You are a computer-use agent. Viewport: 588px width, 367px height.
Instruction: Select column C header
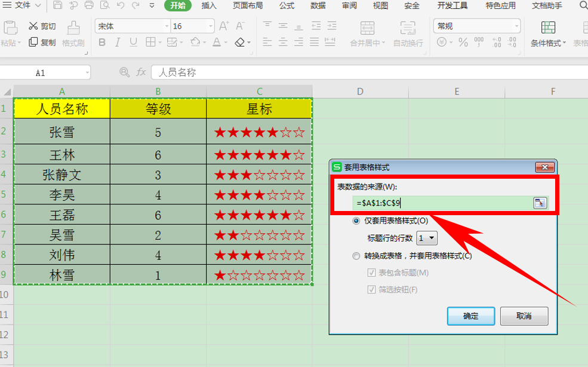259,91
